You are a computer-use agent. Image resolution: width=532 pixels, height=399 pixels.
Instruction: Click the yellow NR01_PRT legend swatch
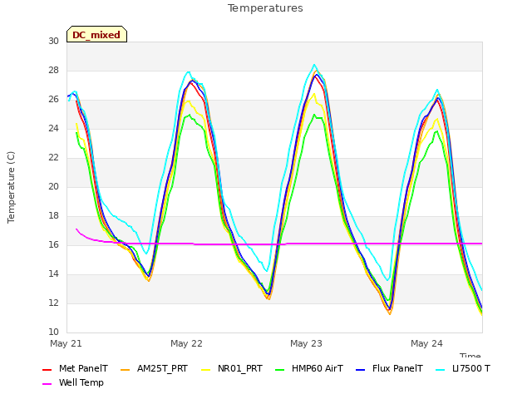(206, 369)
